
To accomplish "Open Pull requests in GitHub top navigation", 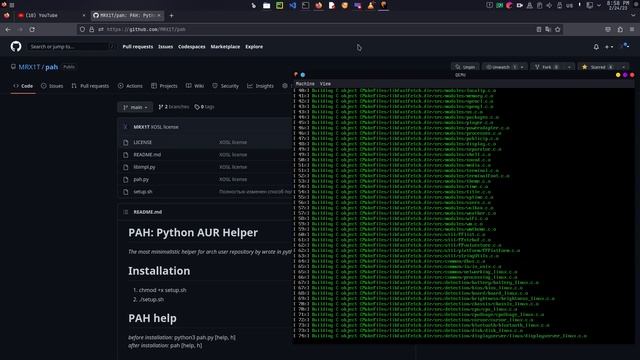I will point(138,47).
